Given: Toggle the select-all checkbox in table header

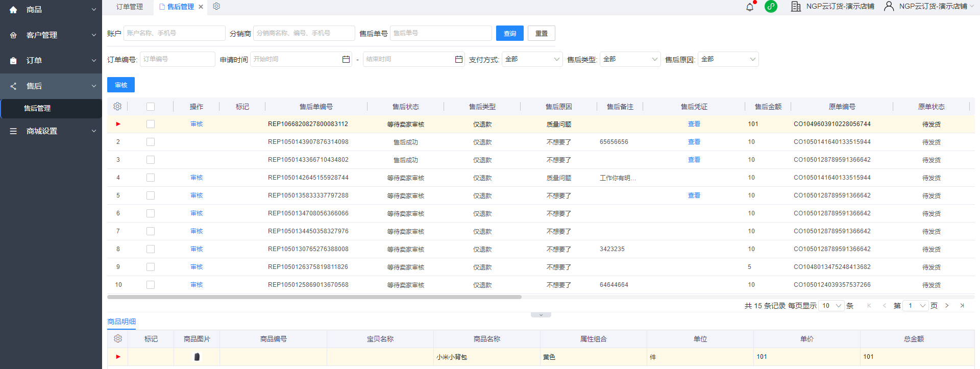Looking at the screenshot, I should tap(151, 107).
